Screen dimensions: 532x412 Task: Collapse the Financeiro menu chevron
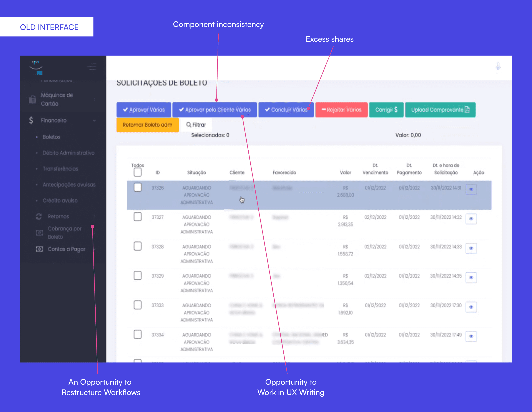click(94, 120)
